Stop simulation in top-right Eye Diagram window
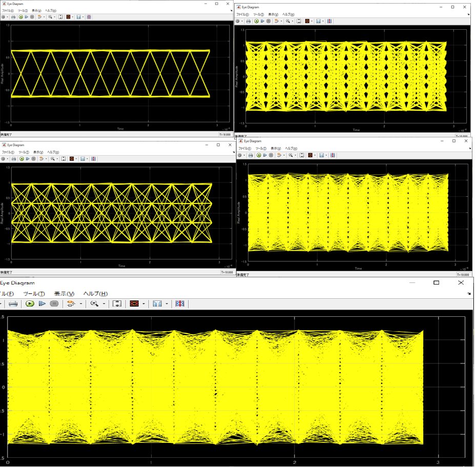Image resolution: width=476 pixels, height=467 pixels. (268, 21)
